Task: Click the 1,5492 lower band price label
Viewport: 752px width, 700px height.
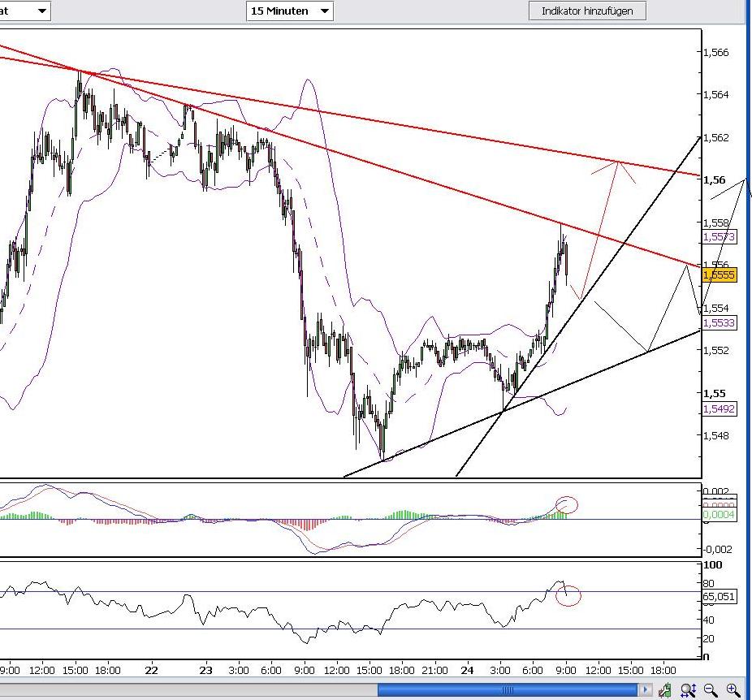Action: [719, 409]
